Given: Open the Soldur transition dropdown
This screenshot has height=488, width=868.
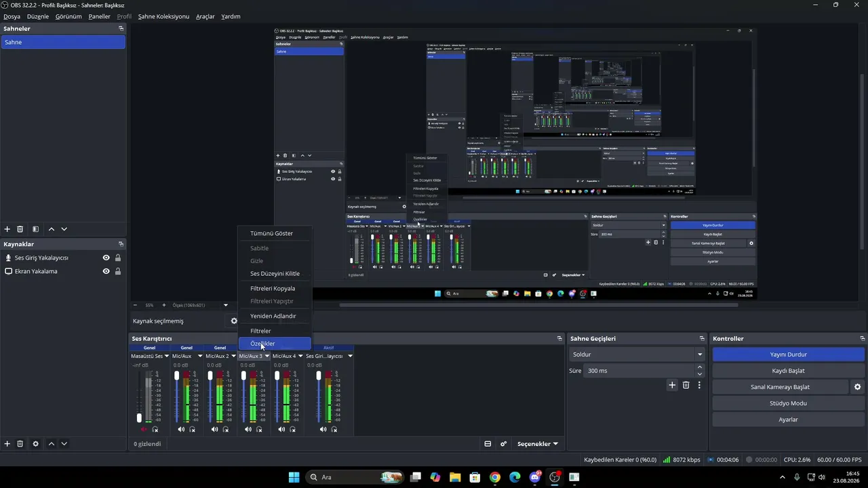Looking at the screenshot, I should click(x=637, y=354).
